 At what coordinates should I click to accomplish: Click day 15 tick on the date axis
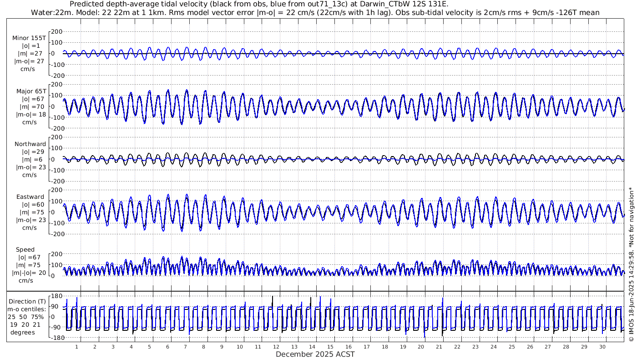coord(331,347)
